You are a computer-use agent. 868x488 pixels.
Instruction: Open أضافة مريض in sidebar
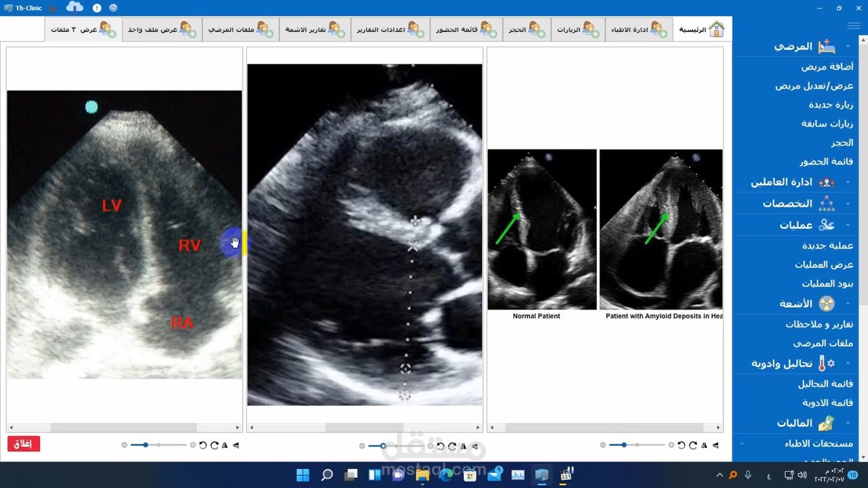point(827,66)
